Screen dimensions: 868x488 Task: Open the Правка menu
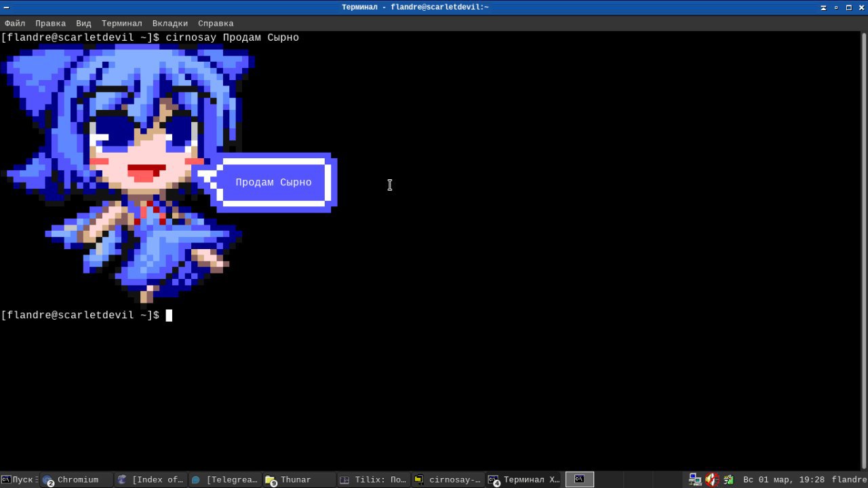(x=51, y=23)
